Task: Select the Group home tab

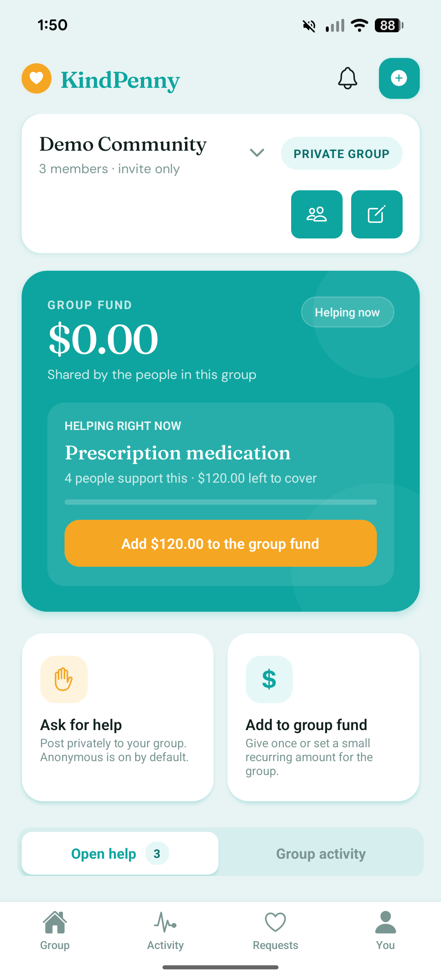Action: click(55, 931)
